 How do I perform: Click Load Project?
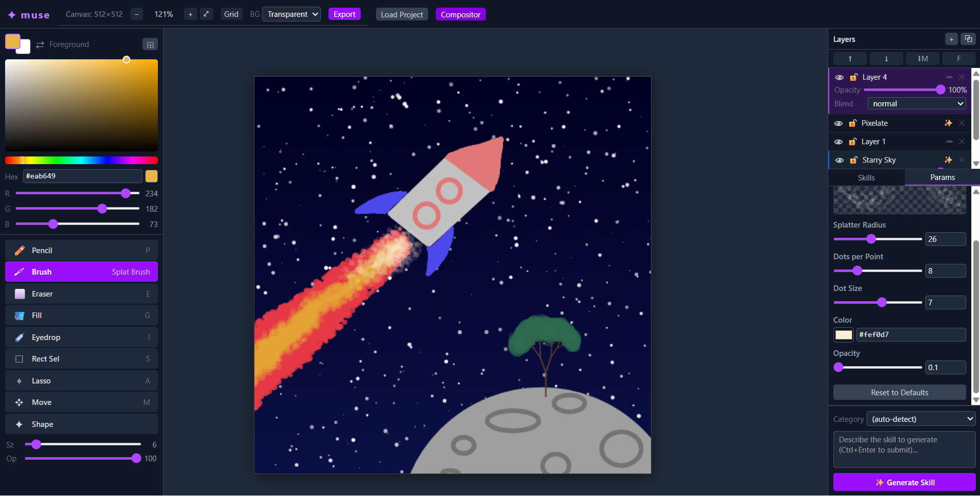(x=402, y=14)
